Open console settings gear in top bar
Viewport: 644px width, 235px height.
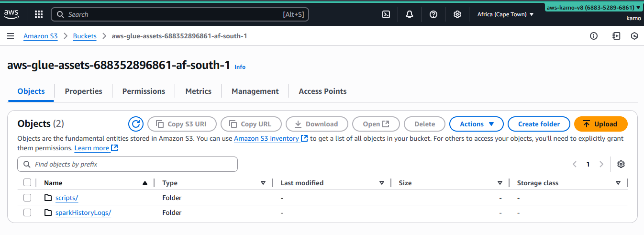(457, 14)
